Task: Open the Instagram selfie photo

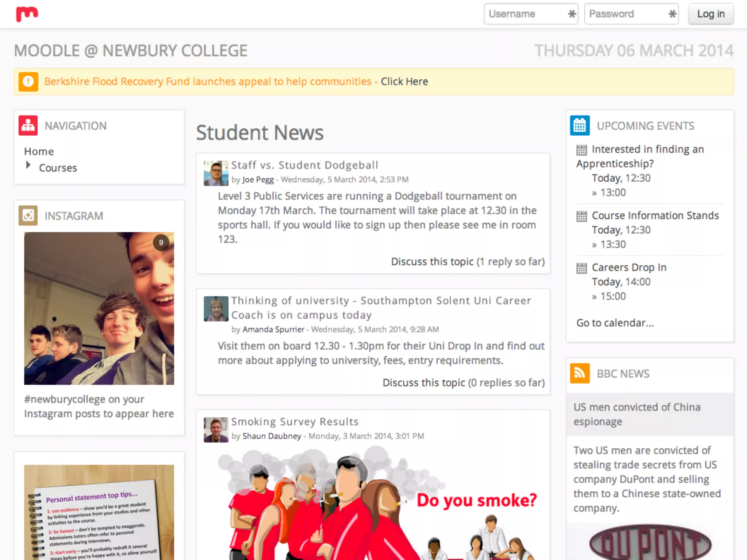Action: pyautogui.click(x=99, y=308)
